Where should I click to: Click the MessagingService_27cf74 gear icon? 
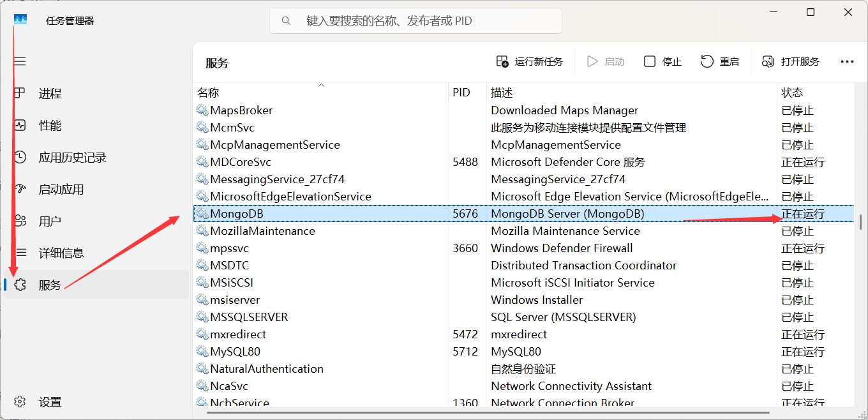pyautogui.click(x=202, y=179)
